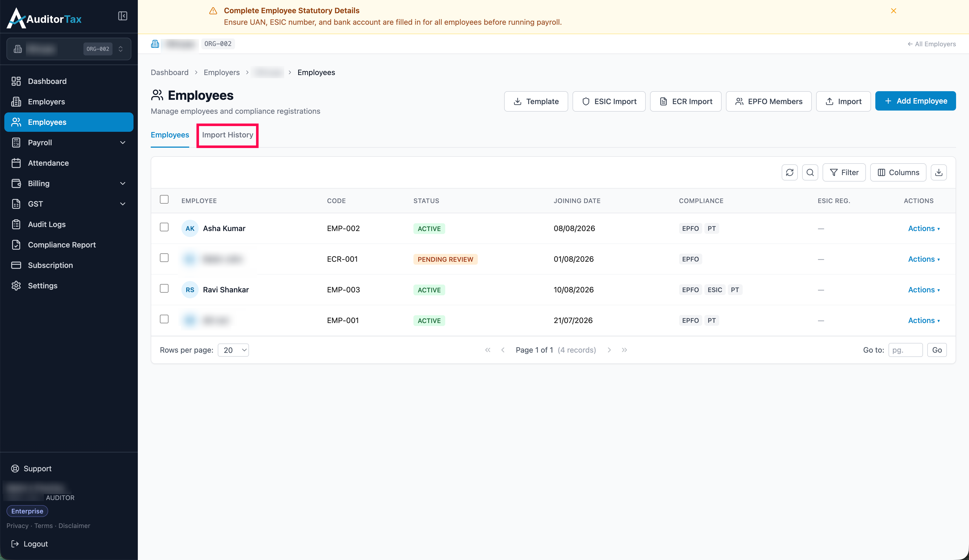Download table data export icon

click(x=939, y=172)
